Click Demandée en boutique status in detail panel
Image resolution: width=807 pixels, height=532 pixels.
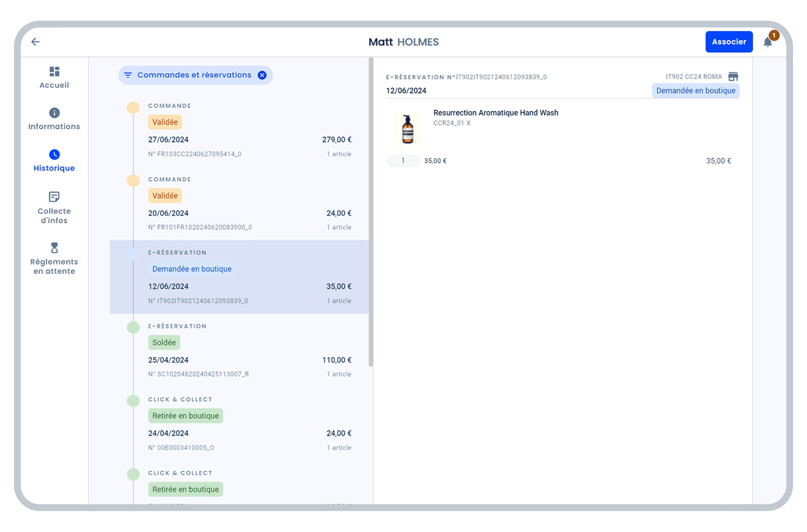pos(695,91)
